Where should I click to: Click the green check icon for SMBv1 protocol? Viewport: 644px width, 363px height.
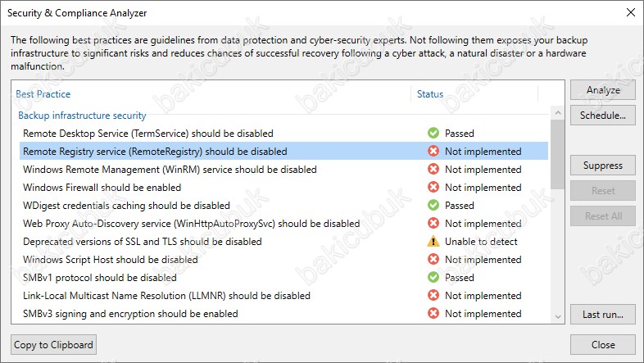tap(433, 278)
